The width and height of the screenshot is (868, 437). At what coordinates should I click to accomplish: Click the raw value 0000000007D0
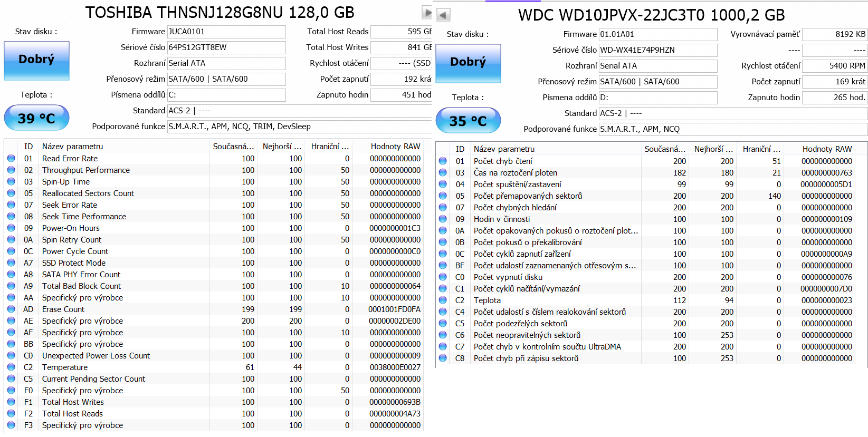826,289
